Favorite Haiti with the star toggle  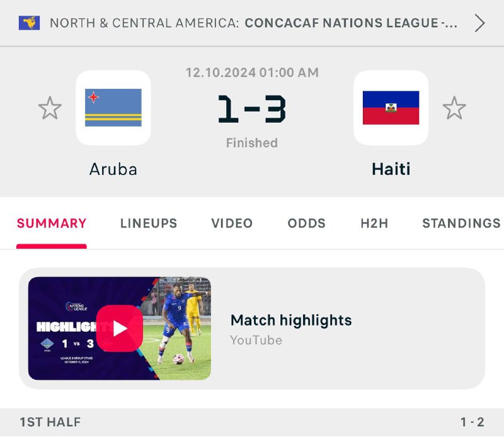click(454, 108)
